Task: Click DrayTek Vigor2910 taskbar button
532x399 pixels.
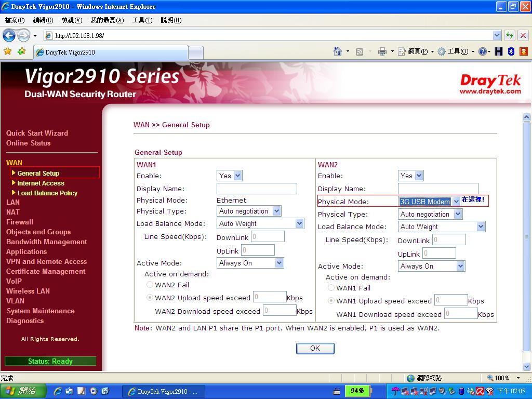Action: (164, 391)
